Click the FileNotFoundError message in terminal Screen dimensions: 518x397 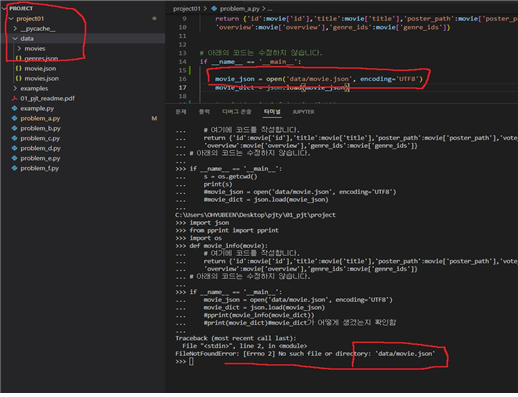[x=305, y=353]
